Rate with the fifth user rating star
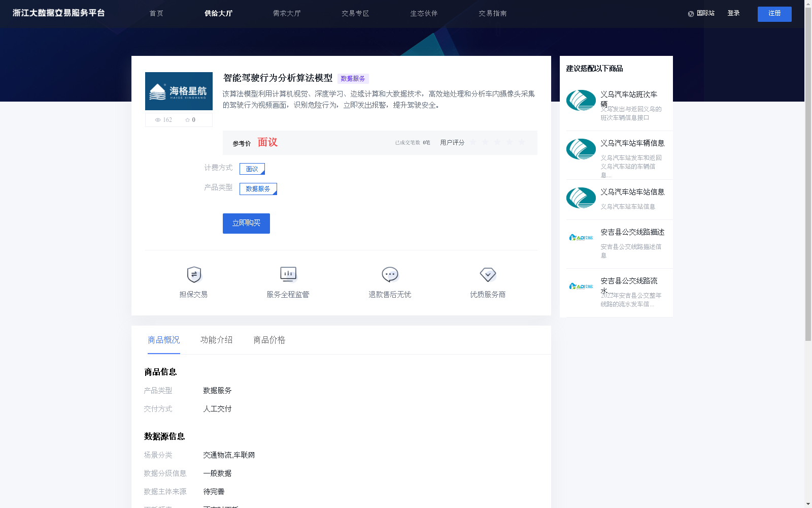This screenshot has width=812, height=508. tap(522, 142)
